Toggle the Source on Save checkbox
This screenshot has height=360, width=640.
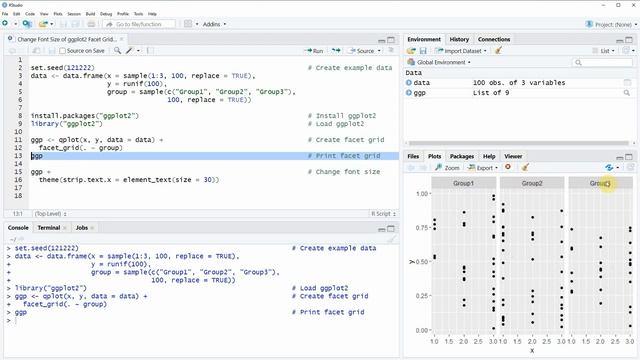point(62,51)
